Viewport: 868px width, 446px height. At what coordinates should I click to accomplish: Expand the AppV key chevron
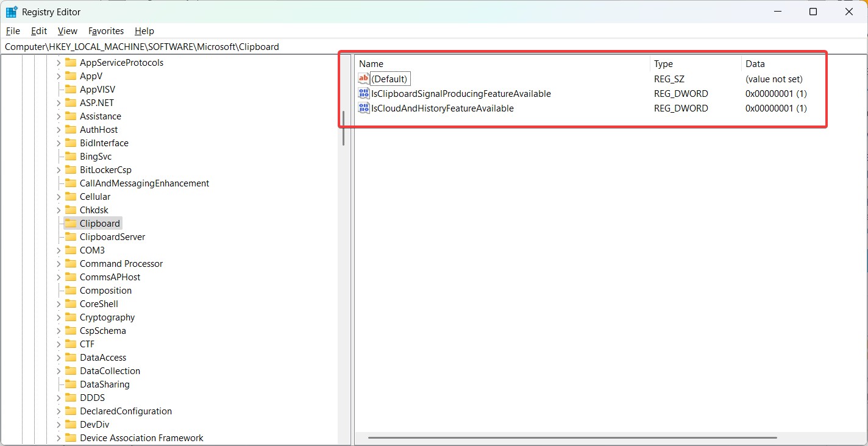59,76
